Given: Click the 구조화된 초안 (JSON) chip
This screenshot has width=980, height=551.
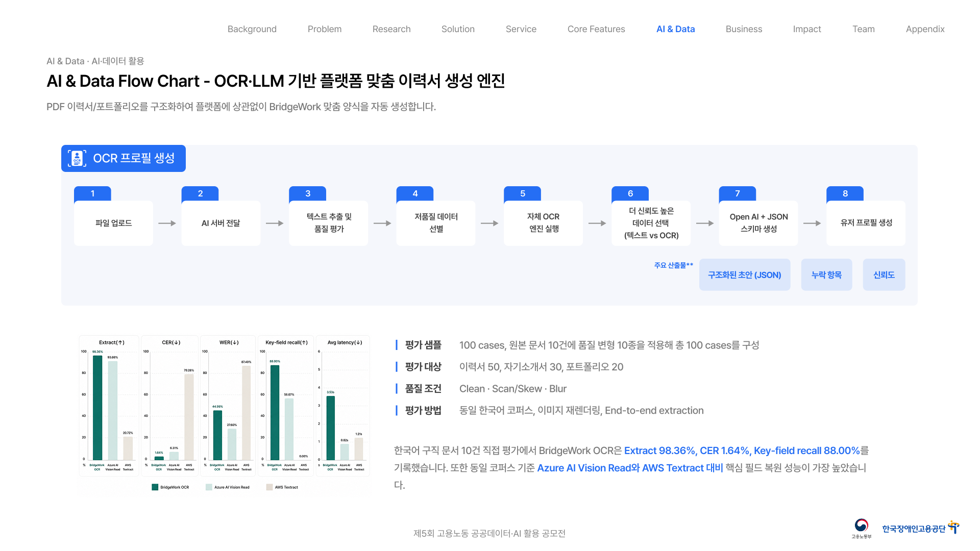Looking at the screenshot, I should point(745,274).
